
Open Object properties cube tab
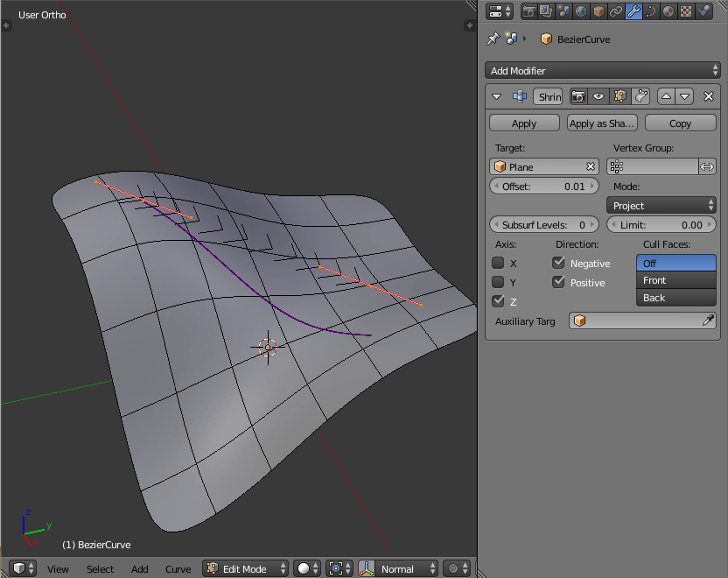[598, 11]
